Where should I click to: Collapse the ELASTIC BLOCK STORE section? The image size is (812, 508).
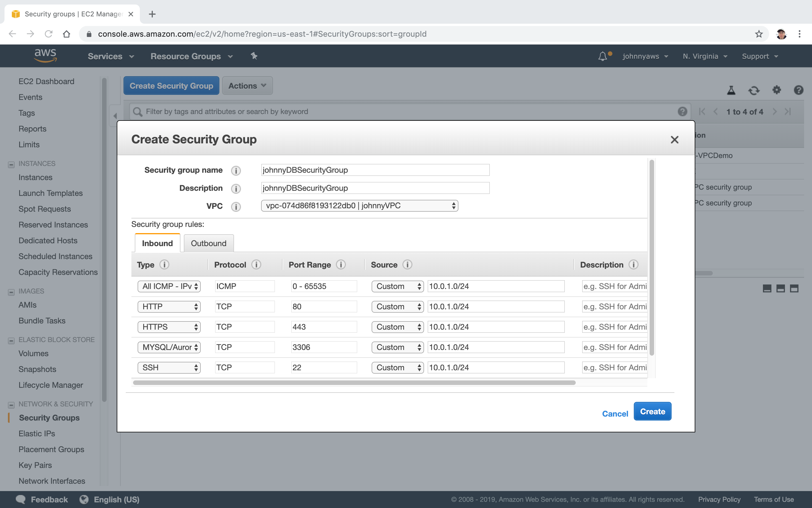11,341
